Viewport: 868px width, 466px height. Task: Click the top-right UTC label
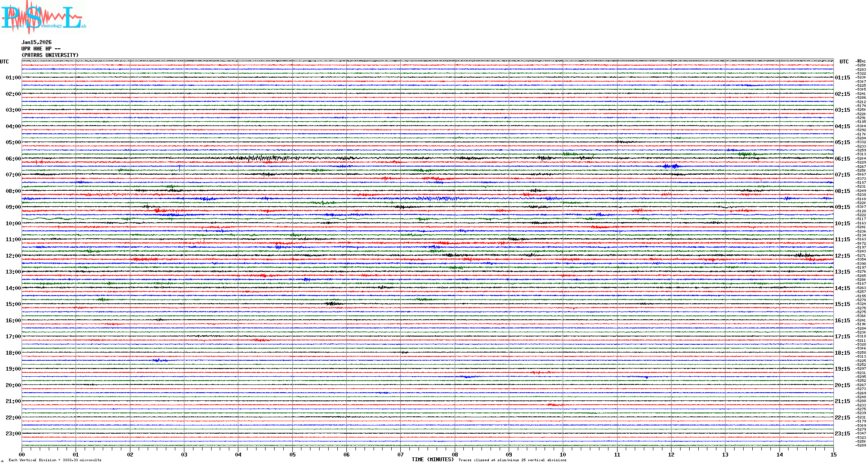tap(844, 62)
